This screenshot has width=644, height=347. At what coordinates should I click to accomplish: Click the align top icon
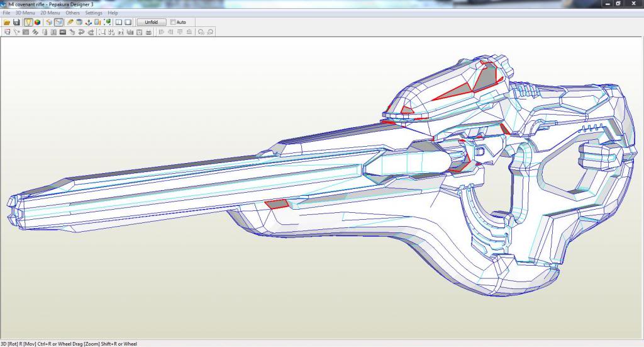180,32
